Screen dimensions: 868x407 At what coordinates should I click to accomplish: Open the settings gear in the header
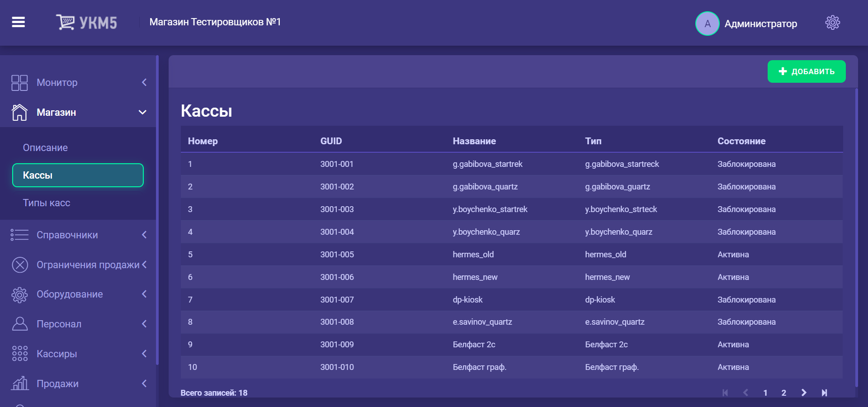pos(832,23)
